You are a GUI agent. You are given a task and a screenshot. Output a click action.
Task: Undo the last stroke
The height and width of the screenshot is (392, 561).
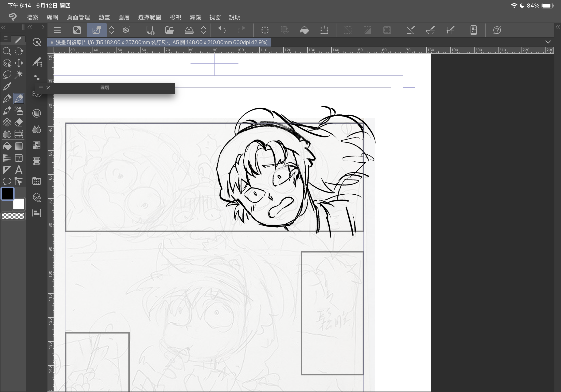(222, 30)
